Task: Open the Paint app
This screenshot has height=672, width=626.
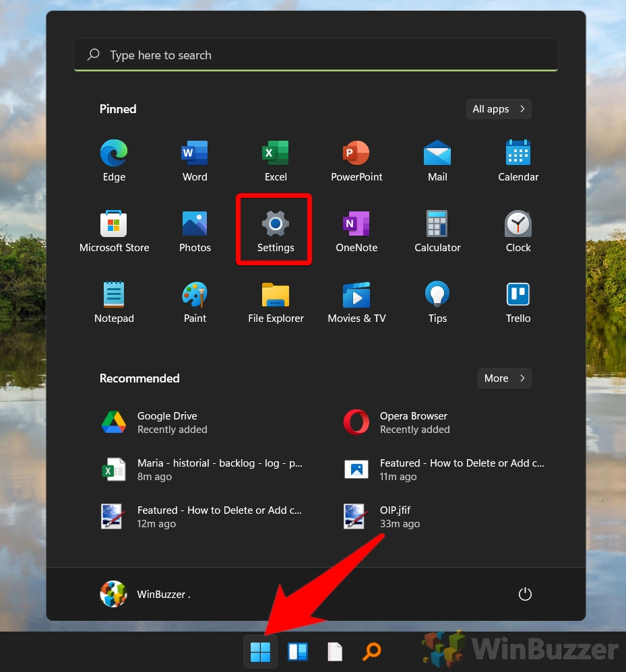Action: (195, 302)
